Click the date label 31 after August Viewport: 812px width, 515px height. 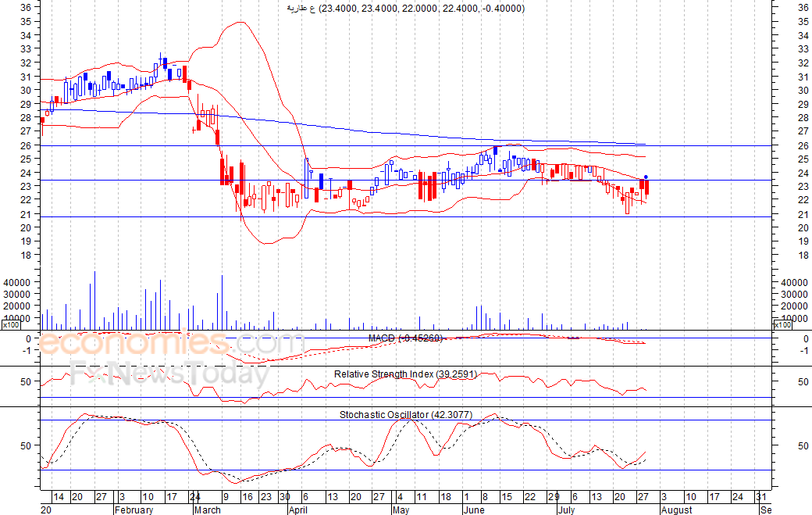tap(760, 497)
